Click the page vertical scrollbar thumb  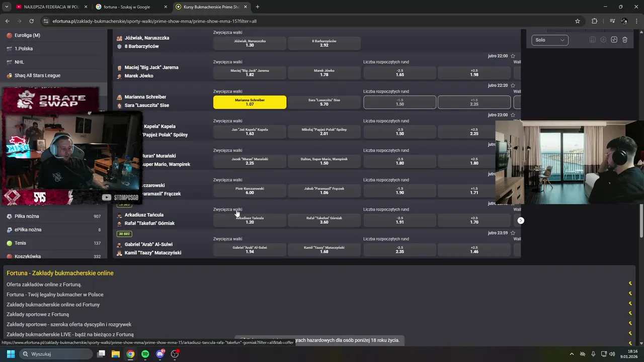641,221
